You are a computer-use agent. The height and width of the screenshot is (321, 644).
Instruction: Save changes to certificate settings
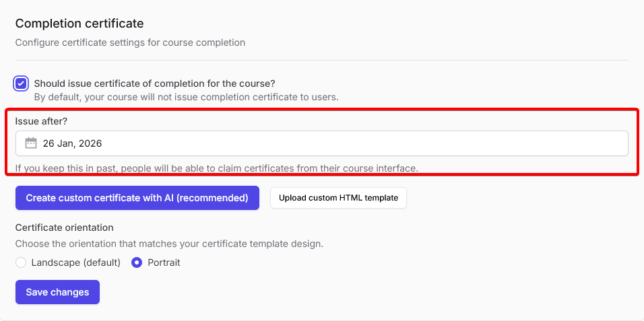pyautogui.click(x=57, y=292)
